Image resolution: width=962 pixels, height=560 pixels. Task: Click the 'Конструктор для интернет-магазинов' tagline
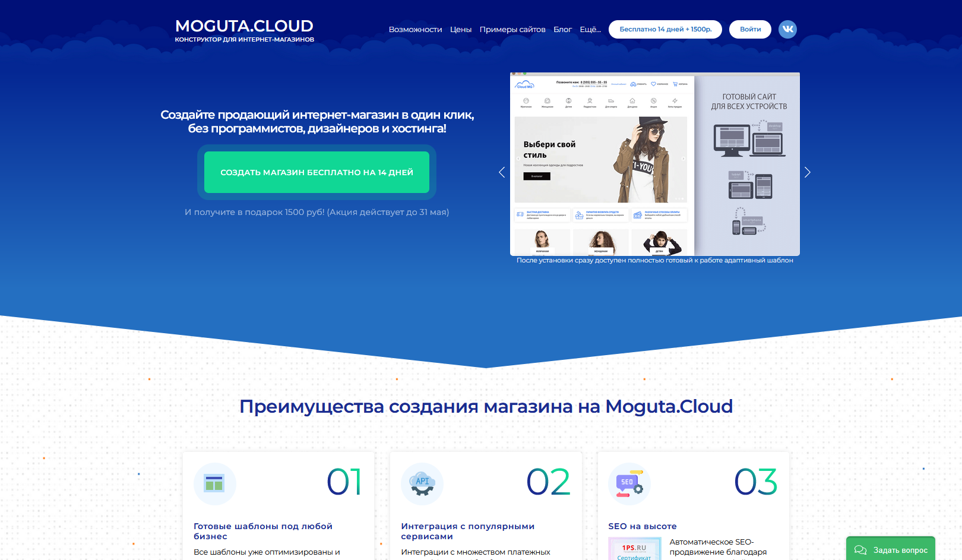click(244, 39)
